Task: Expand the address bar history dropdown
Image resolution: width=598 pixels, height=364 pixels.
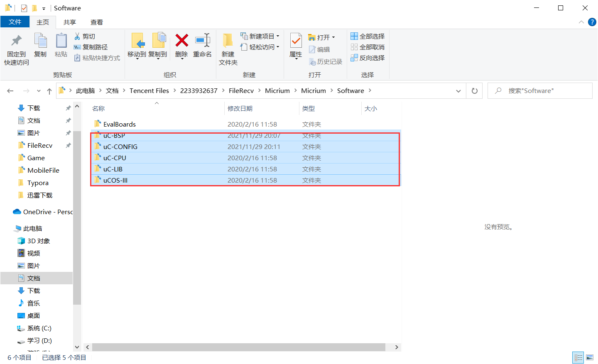Action: 458,91
